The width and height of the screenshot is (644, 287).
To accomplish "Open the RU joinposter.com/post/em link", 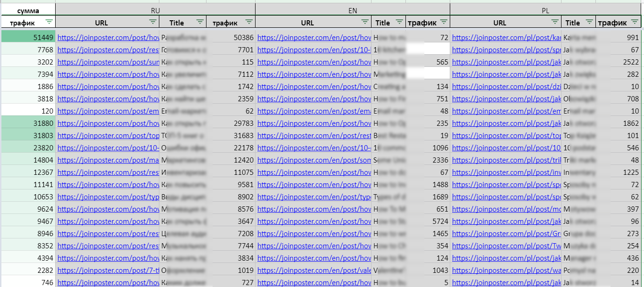I will 108,111.
